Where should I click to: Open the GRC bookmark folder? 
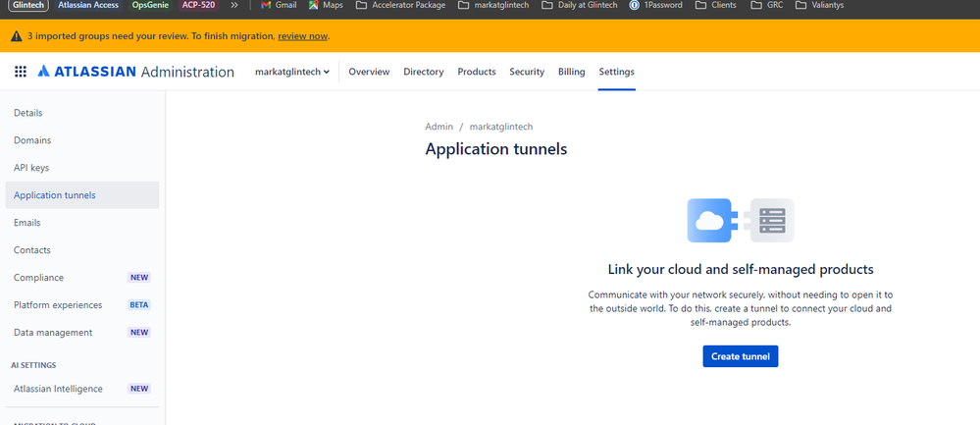765,5
